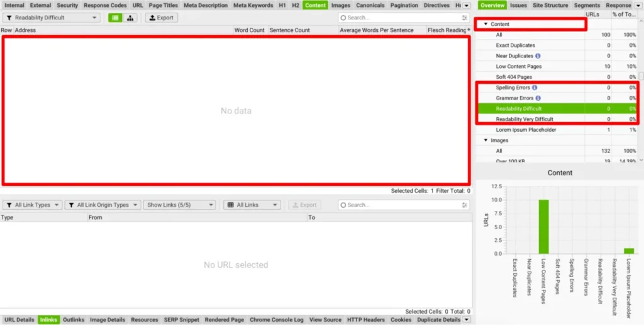Open top search filter options icon

(x=465, y=18)
